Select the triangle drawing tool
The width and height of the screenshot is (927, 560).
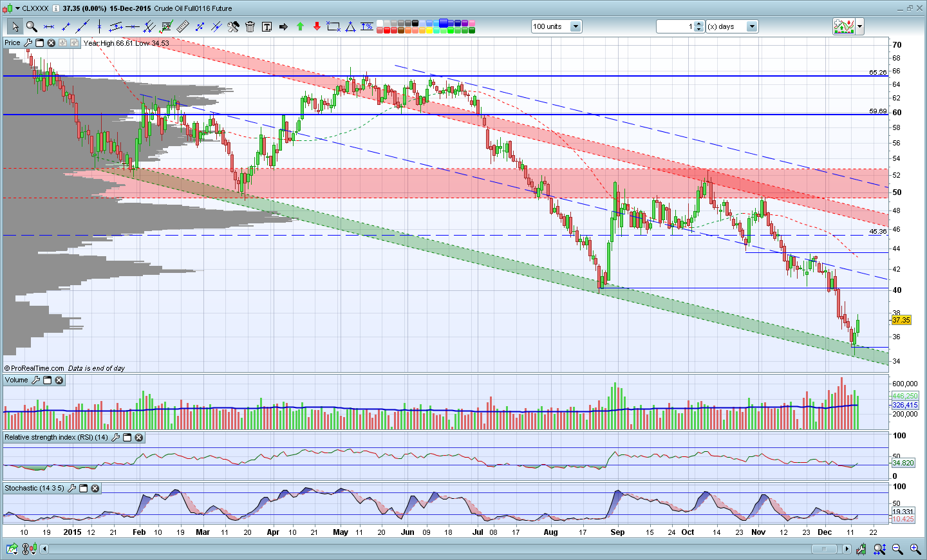click(x=350, y=26)
